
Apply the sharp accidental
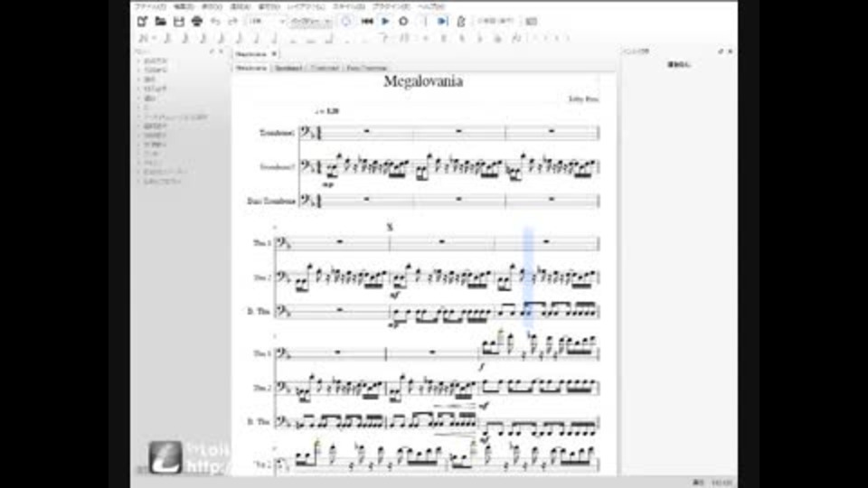pos(443,38)
